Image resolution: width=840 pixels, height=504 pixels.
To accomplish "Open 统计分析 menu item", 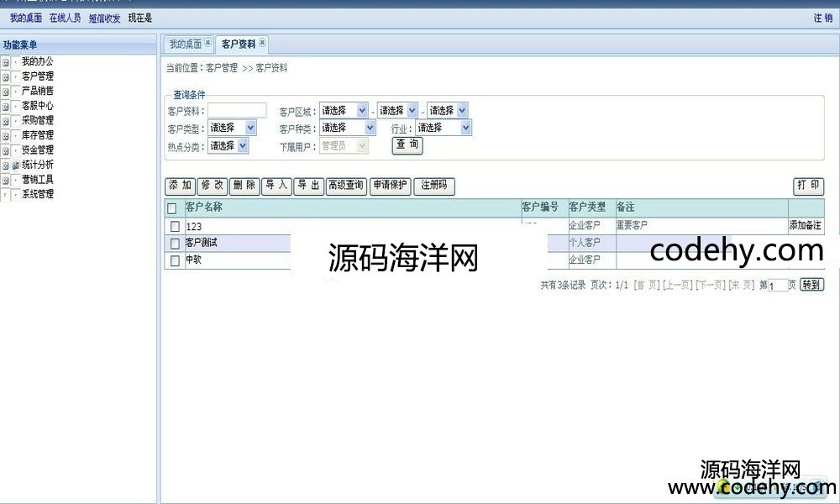I will [x=38, y=165].
